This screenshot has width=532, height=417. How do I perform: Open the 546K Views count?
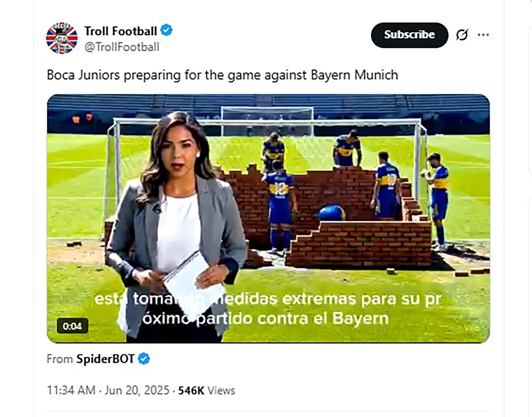[206, 390]
